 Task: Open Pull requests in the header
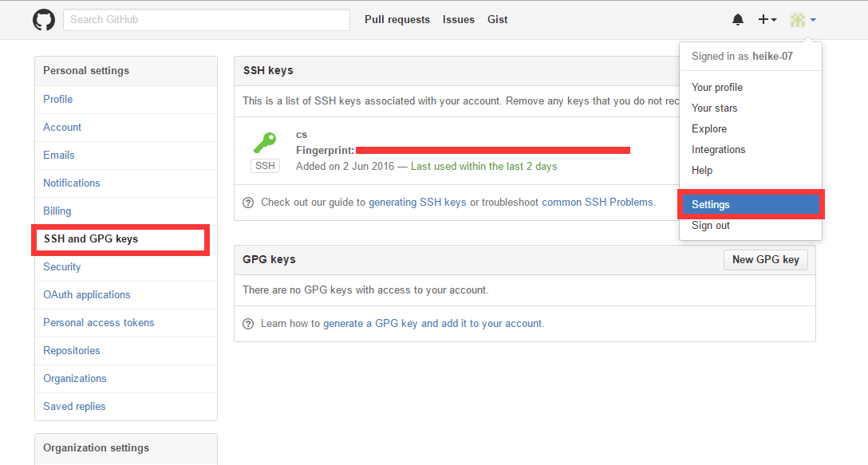397,19
